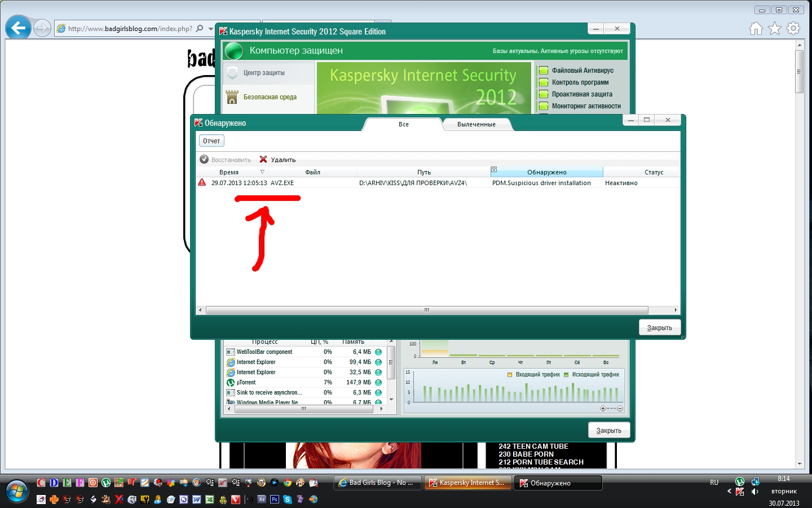The image size is (812, 508).
Task: Click status indicator for Sink to receive asynchron row
Action: tap(378, 392)
